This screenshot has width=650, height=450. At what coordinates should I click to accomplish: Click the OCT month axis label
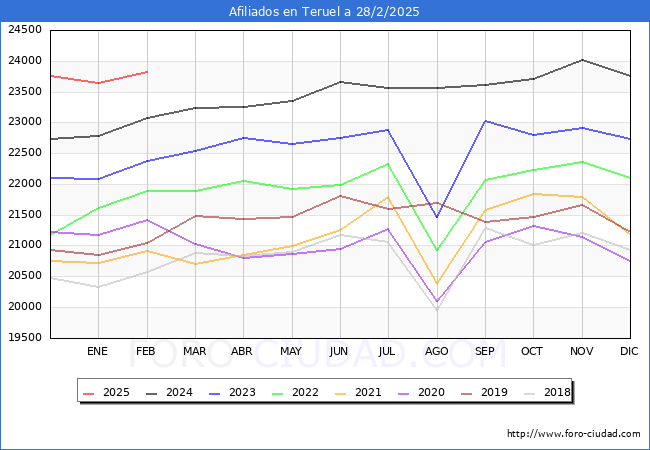point(532,351)
